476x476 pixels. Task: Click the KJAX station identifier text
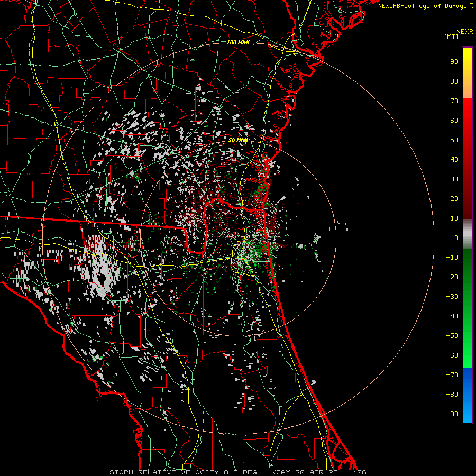coord(280,472)
